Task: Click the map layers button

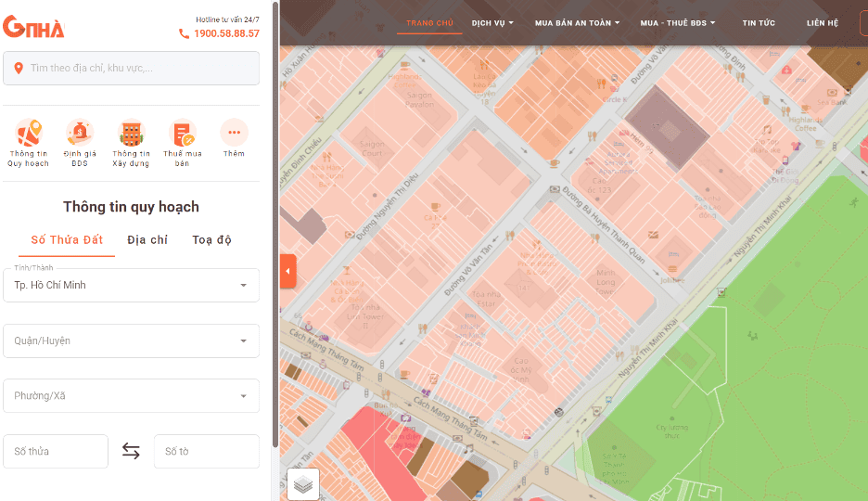Action: (303, 484)
